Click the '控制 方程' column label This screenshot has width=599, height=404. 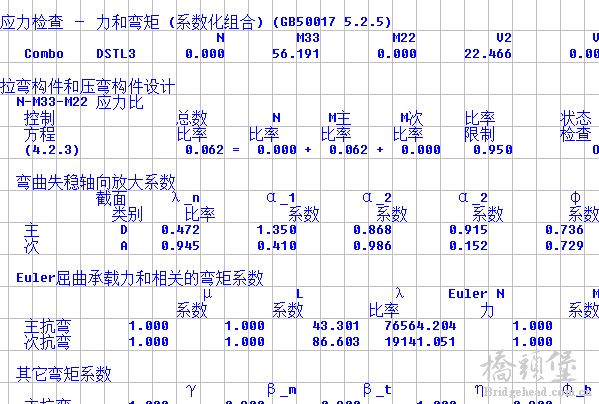pyautogui.click(x=40, y=126)
